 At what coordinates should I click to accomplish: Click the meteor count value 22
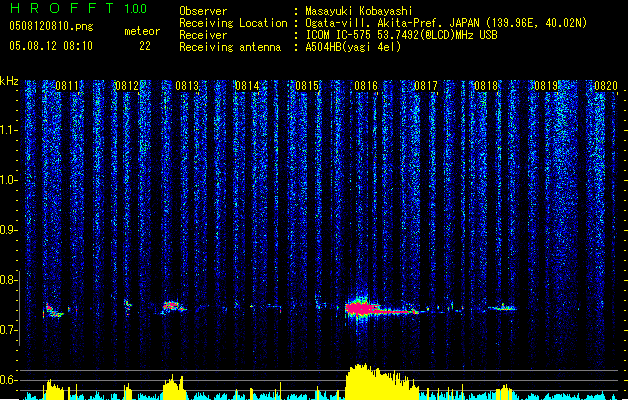coord(145,46)
